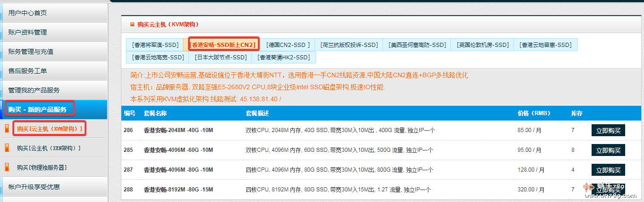This screenshot has height=202, width=644.
Task: Open 账户资料管理 menu item
Action: pyautogui.click(x=28, y=32)
